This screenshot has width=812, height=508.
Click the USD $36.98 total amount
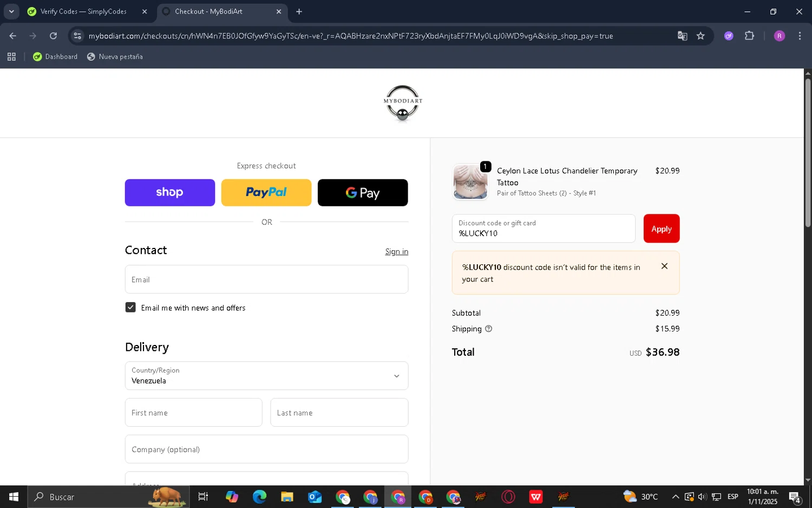654,352
